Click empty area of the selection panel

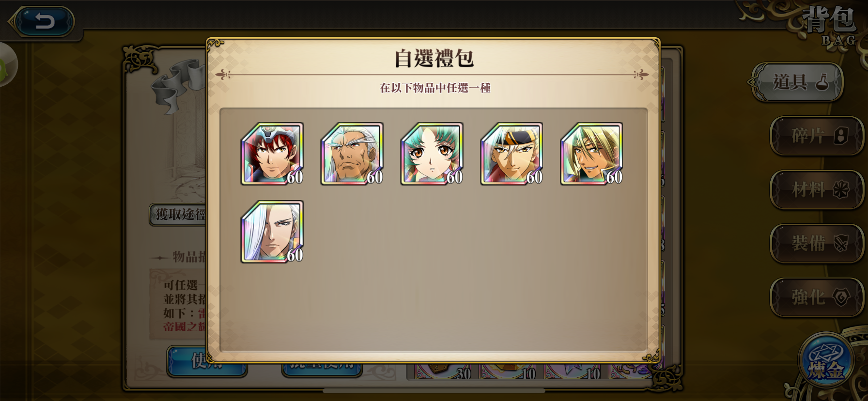point(475,291)
